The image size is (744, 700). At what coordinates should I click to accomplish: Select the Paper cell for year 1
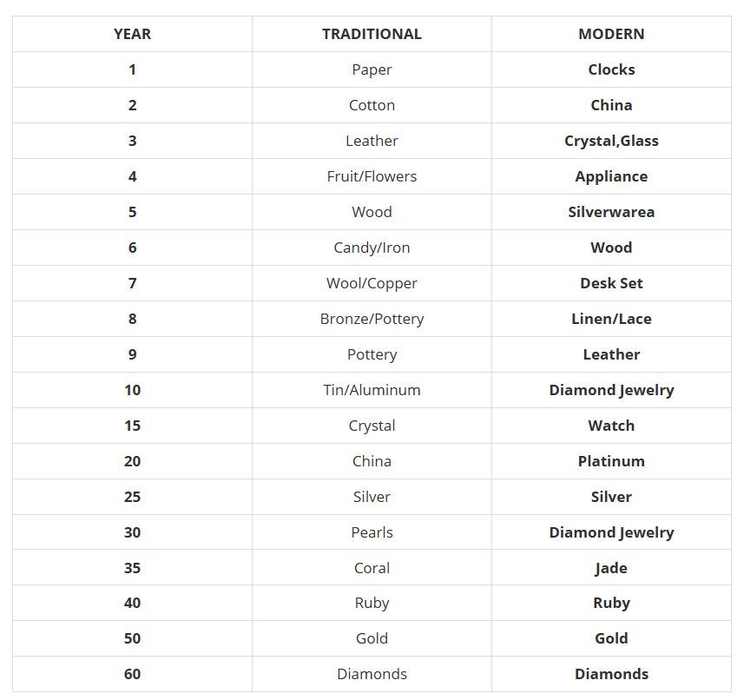click(x=372, y=69)
